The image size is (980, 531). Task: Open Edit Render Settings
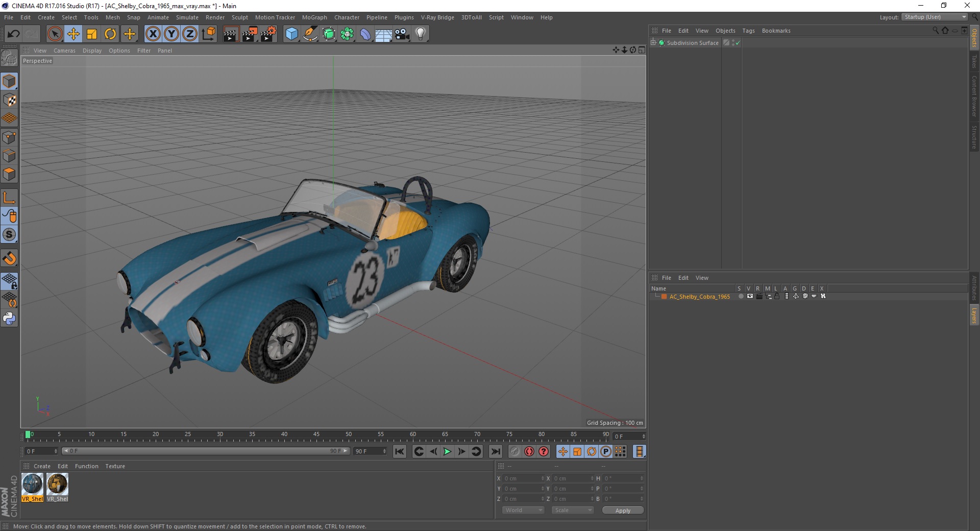pos(268,34)
